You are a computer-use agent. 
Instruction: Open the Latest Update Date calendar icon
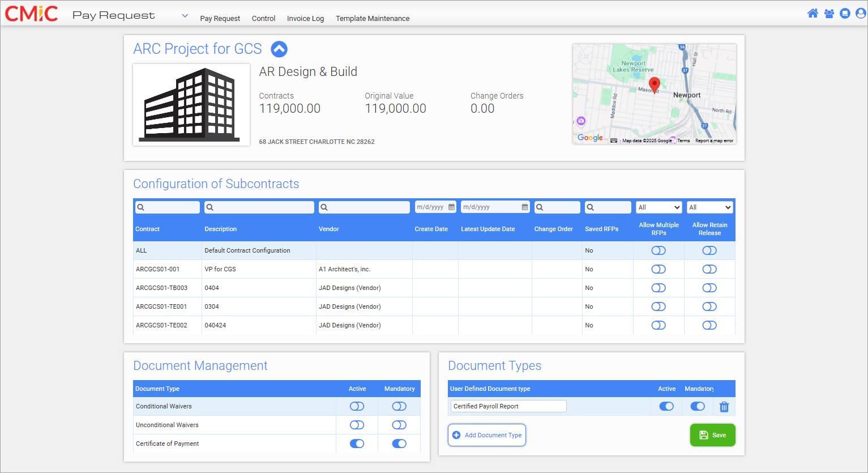click(525, 207)
